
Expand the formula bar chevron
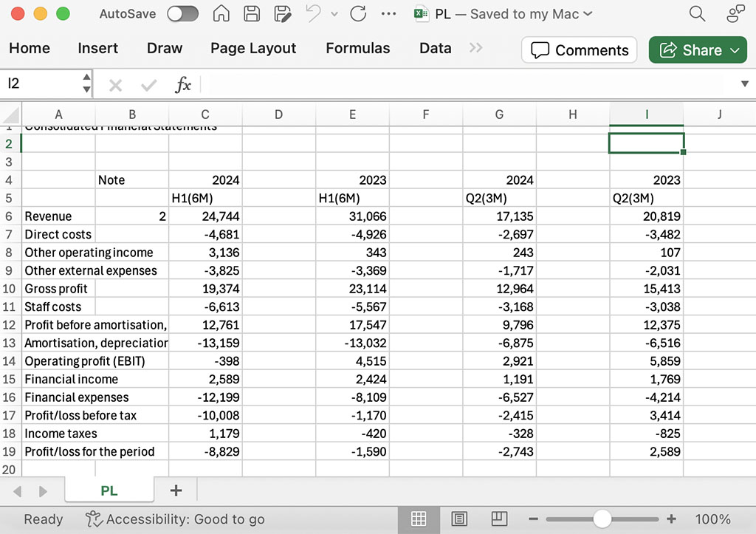click(x=744, y=84)
